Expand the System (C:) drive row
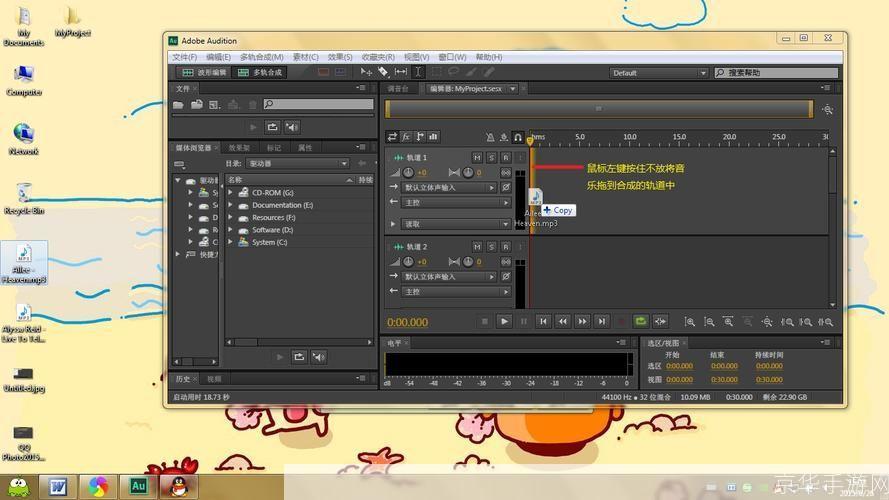This screenshot has width=889, height=500. [x=231, y=242]
